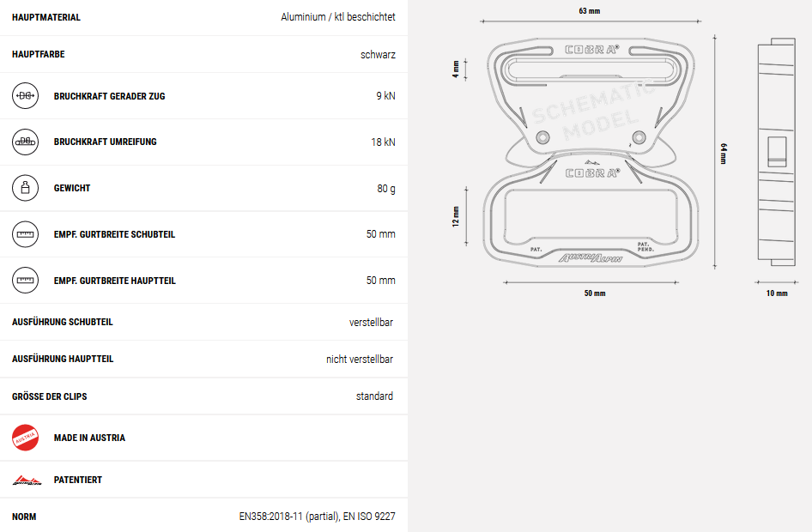Viewport: 812px width, 532px height.
Task: Click the straight-pull breaking strength icon
Action: coord(26,96)
